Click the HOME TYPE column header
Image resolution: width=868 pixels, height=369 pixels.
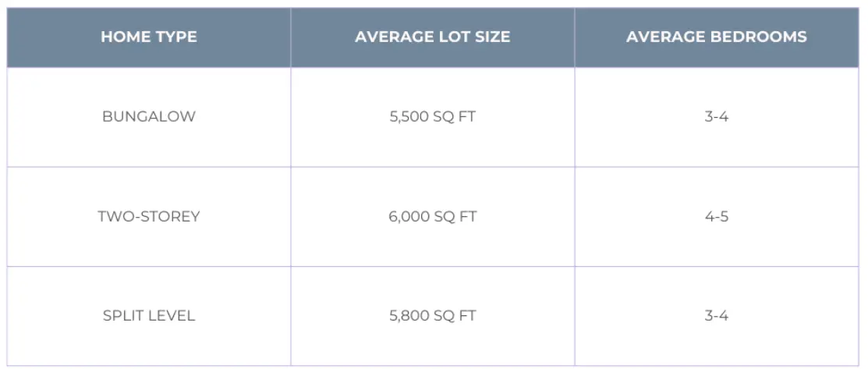[x=149, y=37]
